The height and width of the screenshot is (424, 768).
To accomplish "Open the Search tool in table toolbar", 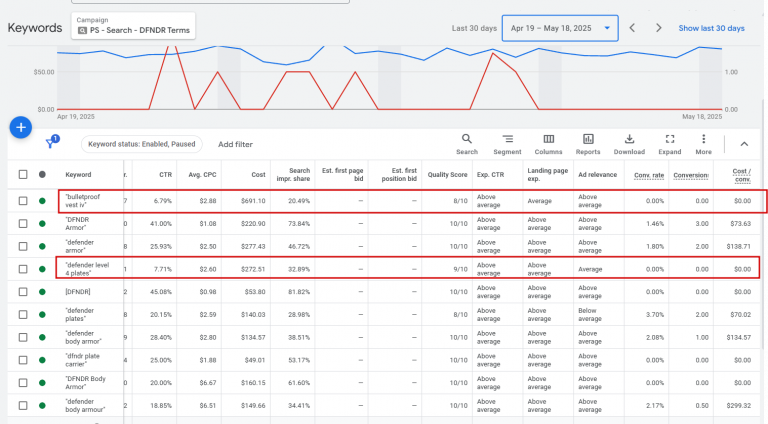I will [467, 144].
